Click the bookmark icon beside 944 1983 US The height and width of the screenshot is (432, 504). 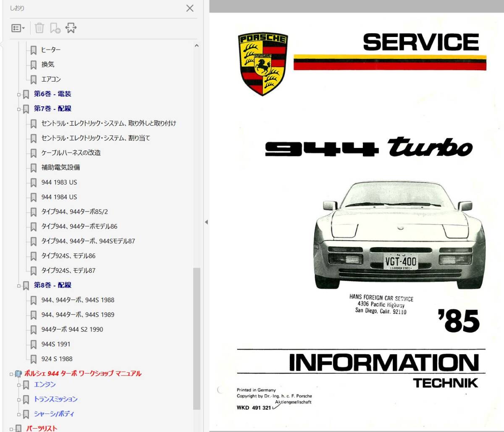34,182
